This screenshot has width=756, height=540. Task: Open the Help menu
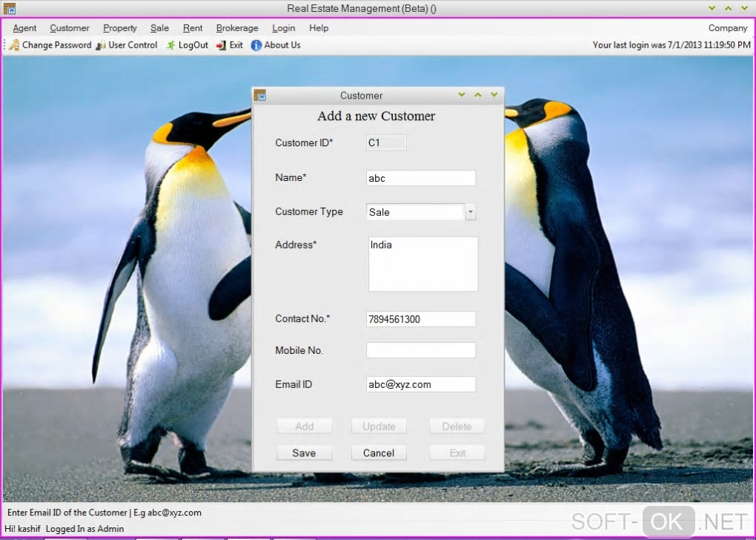coord(319,28)
